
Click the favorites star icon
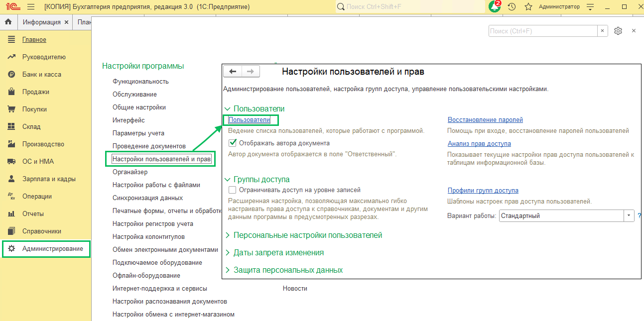[x=528, y=7]
